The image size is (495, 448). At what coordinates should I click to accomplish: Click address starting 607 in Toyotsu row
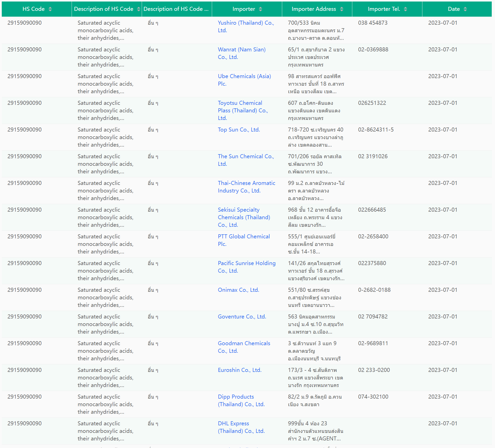[314, 110]
